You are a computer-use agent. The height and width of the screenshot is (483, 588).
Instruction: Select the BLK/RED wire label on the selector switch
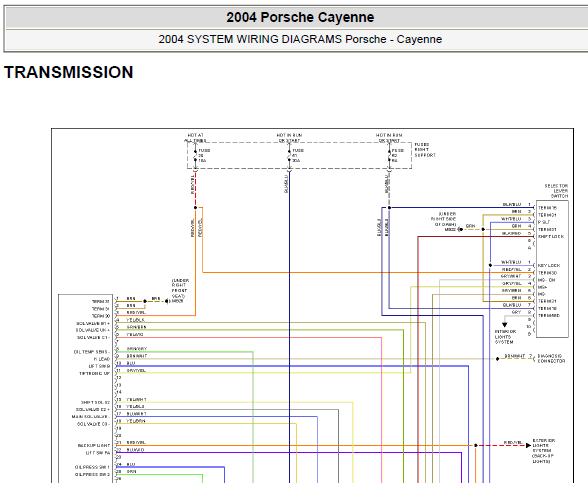coord(512,233)
